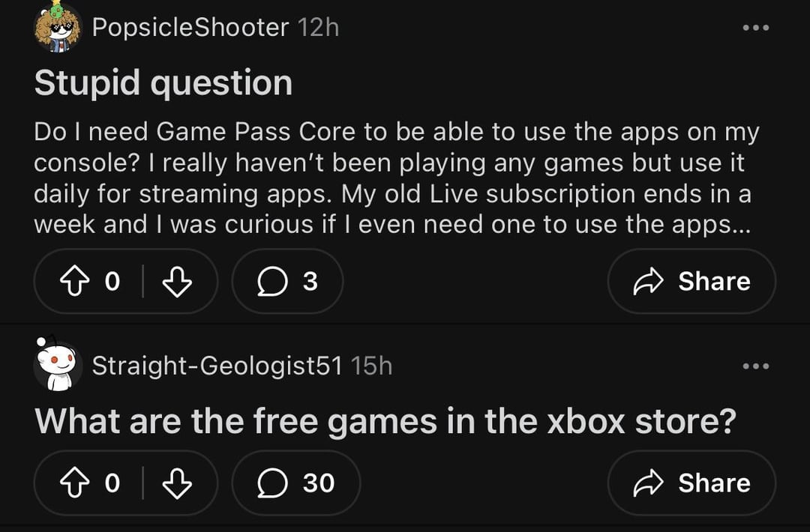Share the free games xbox store post
This screenshot has width=810, height=532.
tap(691, 483)
